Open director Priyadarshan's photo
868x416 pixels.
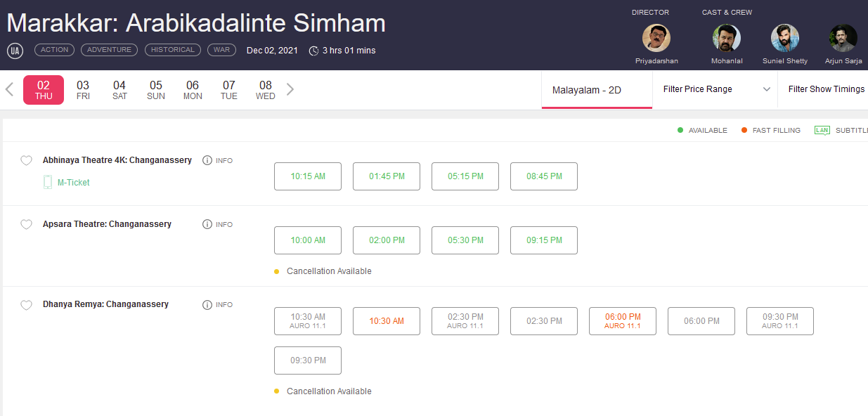[x=656, y=38]
